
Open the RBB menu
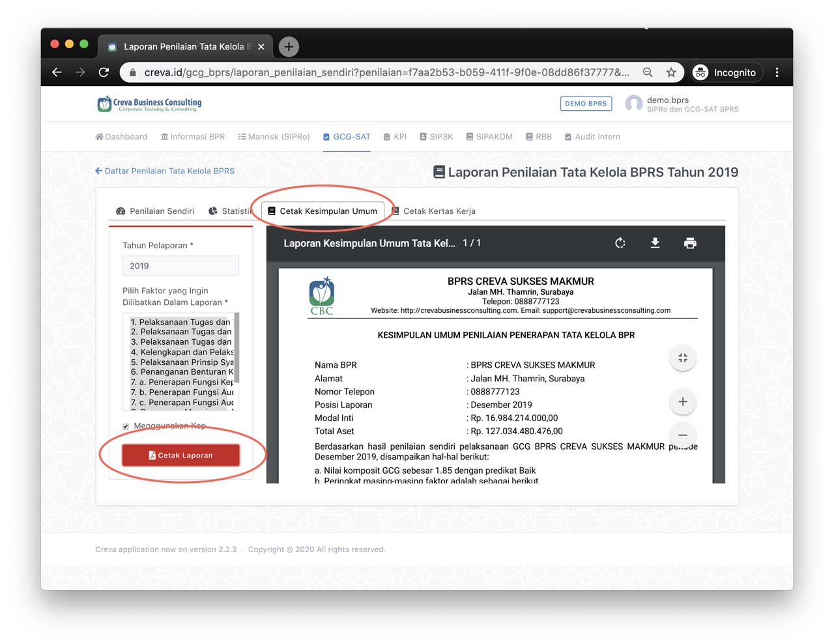(x=539, y=137)
